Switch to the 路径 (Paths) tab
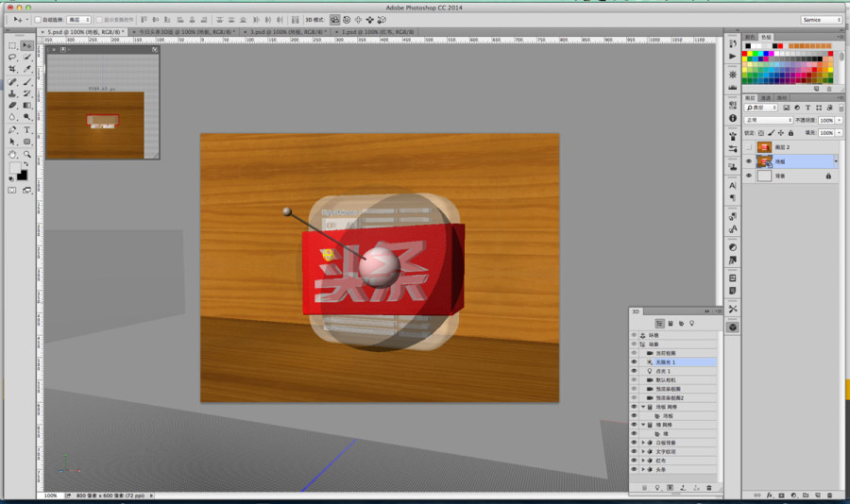The height and width of the screenshot is (504, 850). pyautogui.click(x=781, y=97)
